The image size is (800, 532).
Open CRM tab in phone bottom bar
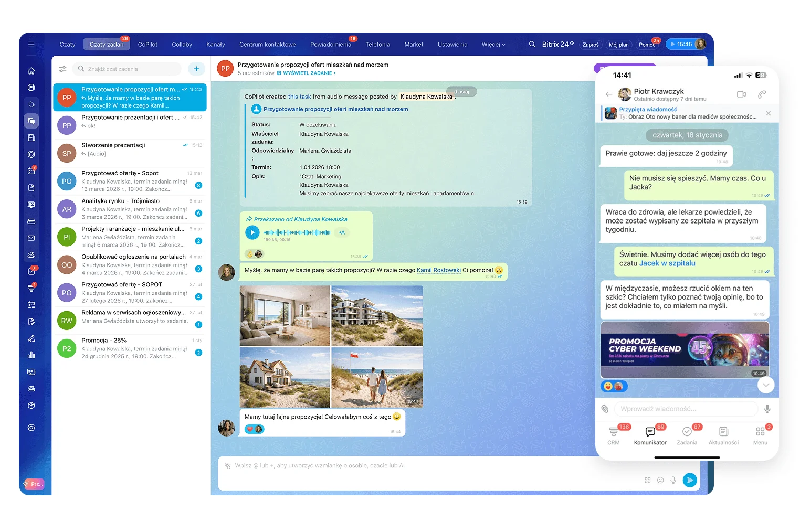click(614, 435)
